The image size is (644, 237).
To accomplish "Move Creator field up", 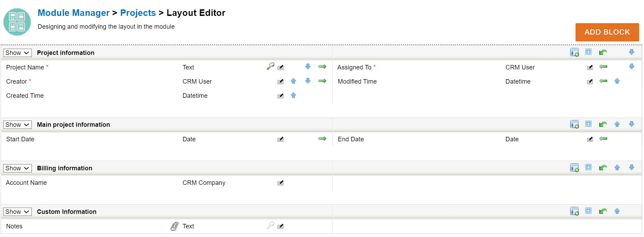I will (293, 81).
